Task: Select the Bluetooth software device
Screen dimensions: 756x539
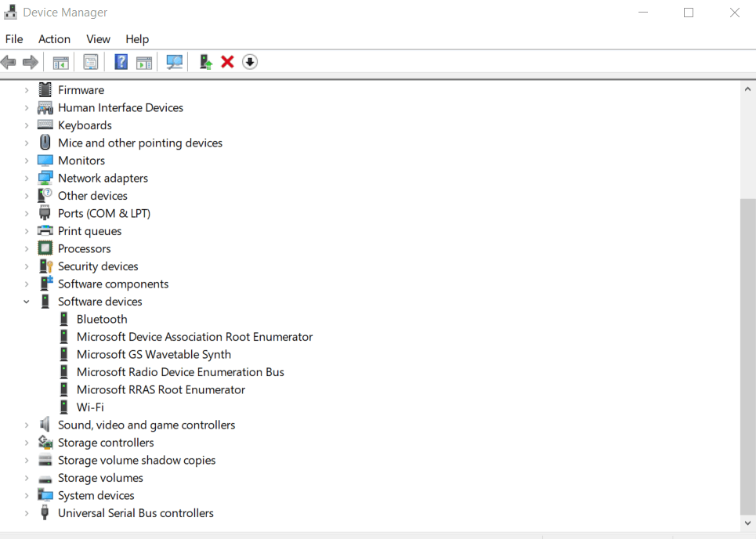Action: point(102,319)
